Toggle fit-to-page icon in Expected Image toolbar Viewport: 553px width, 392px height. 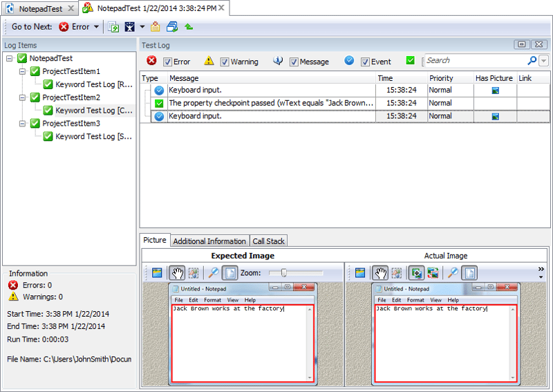point(230,273)
